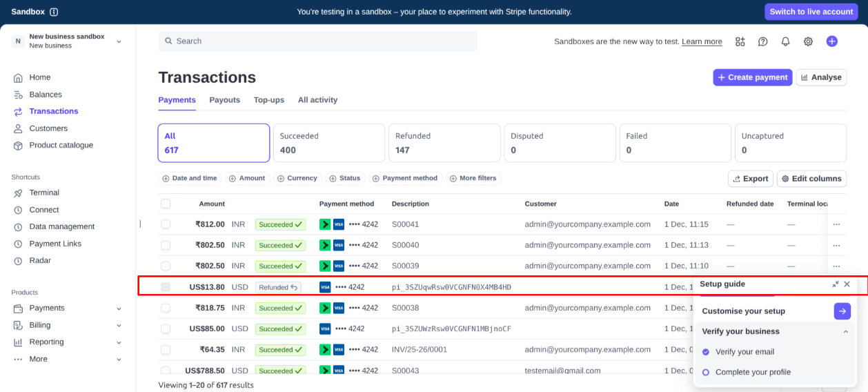868x392 pixels.
Task: Minimise the Setup guide panel
Action: click(836, 284)
